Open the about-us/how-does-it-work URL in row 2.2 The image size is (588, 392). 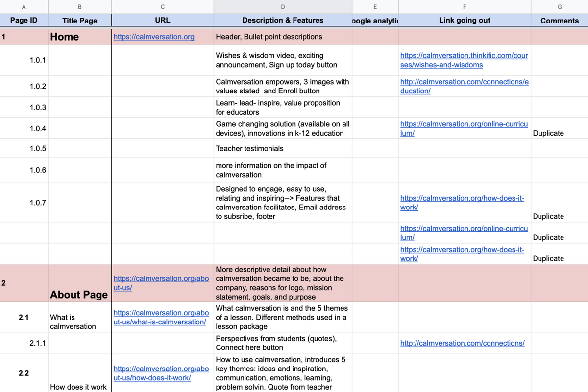pyautogui.click(x=161, y=373)
